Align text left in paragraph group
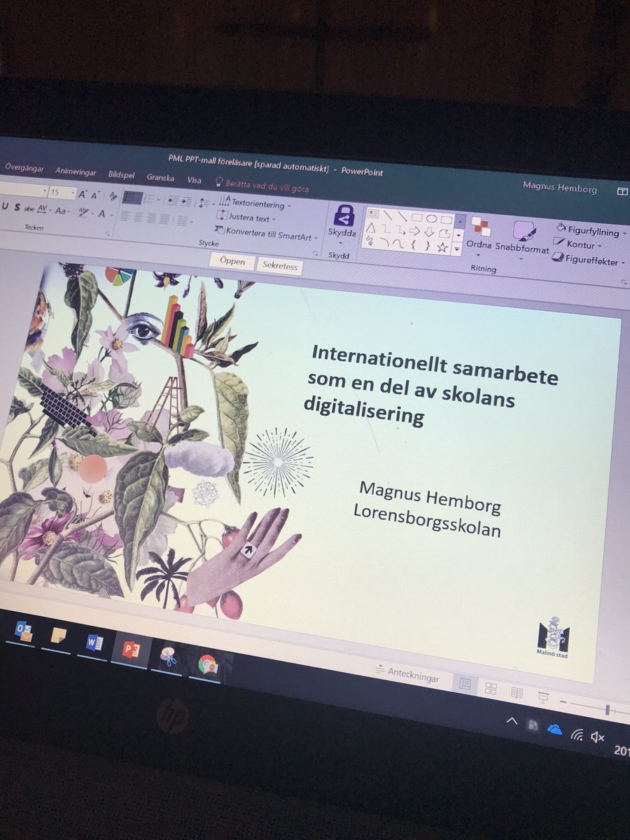 [125, 216]
